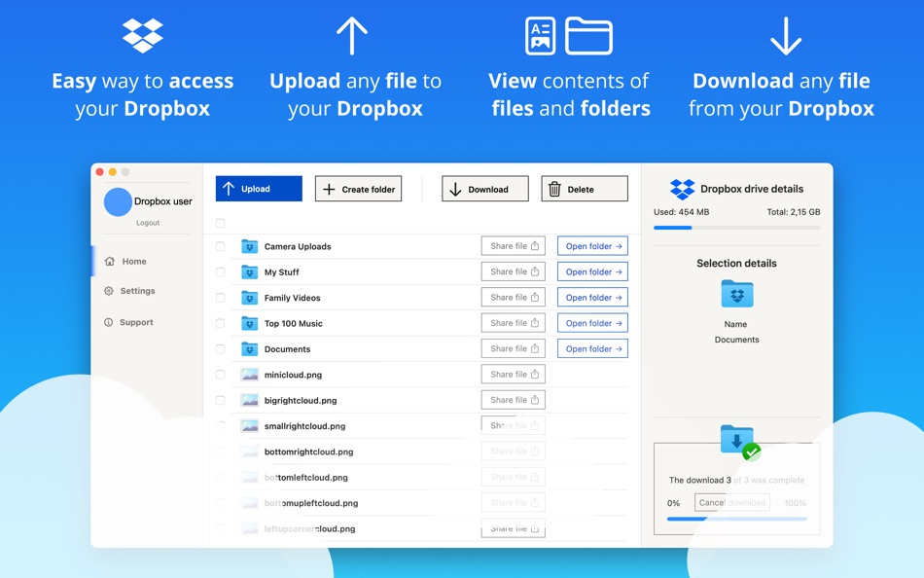924x578 pixels.
Task: Open folder Camera Uploads
Action: pos(593,246)
